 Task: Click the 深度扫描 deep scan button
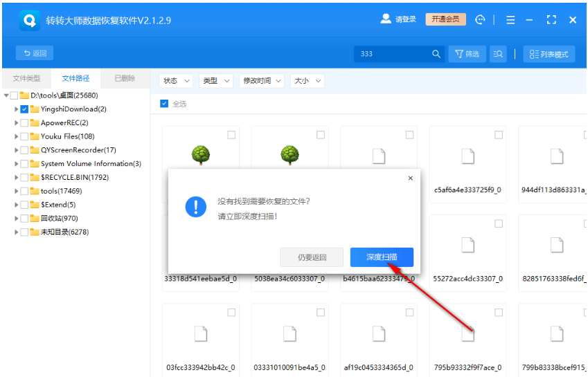tap(382, 257)
